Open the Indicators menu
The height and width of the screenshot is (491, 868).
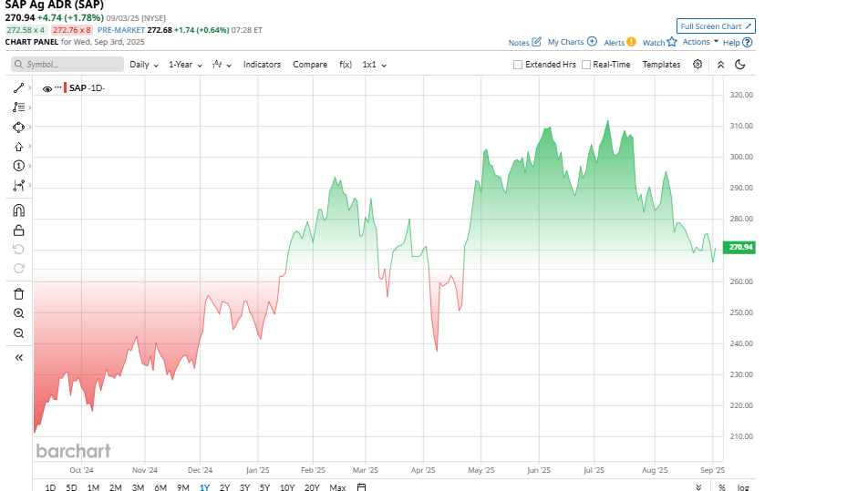click(262, 65)
